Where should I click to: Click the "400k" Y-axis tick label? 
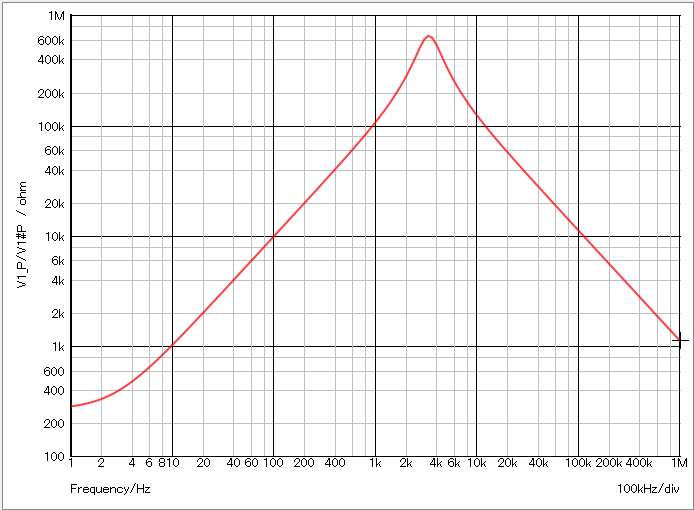pyautogui.click(x=51, y=59)
